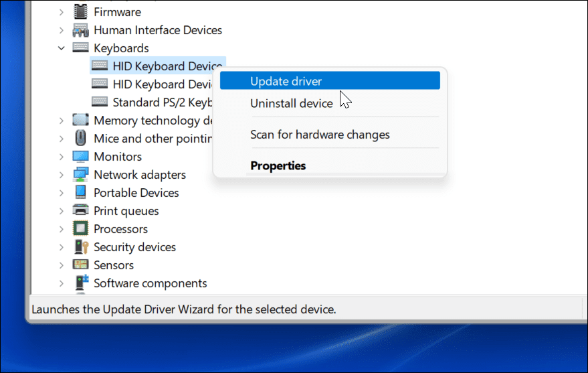
Task: Expand the Firmware category
Action: (62, 12)
